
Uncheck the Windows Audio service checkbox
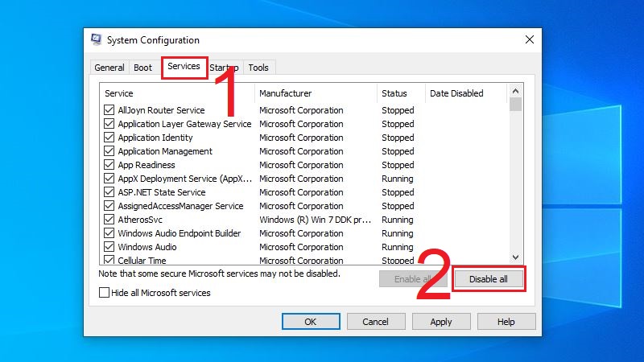tap(109, 247)
